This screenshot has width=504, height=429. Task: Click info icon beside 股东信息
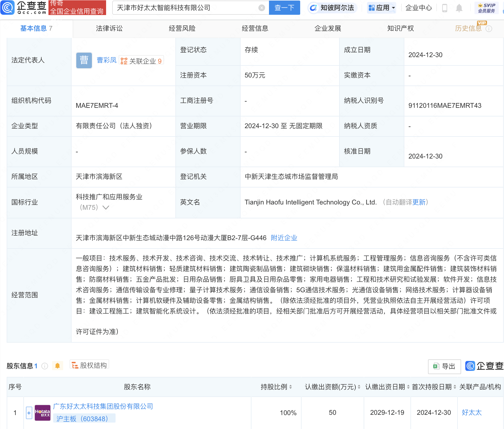pyautogui.click(x=45, y=366)
